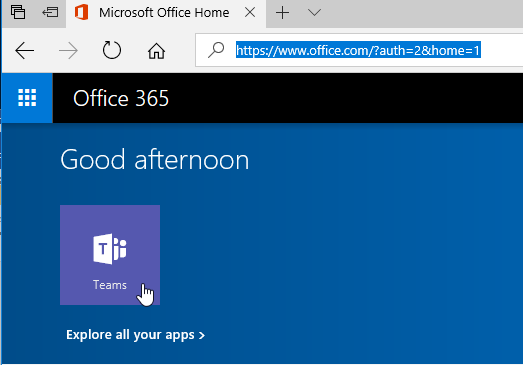This screenshot has width=523, height=365.
Task: Click the office.com URL address field
Action: tap(359, 50)
